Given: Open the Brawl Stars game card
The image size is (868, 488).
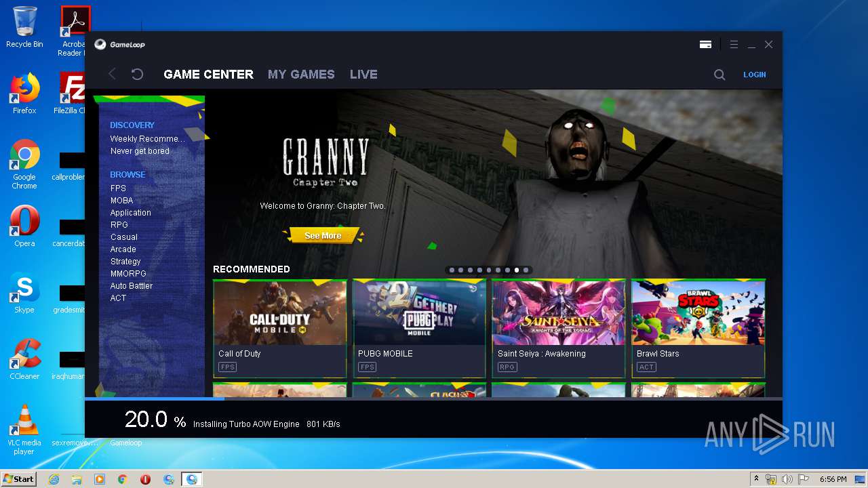Looking at the screenshot, I should [698, 329].
